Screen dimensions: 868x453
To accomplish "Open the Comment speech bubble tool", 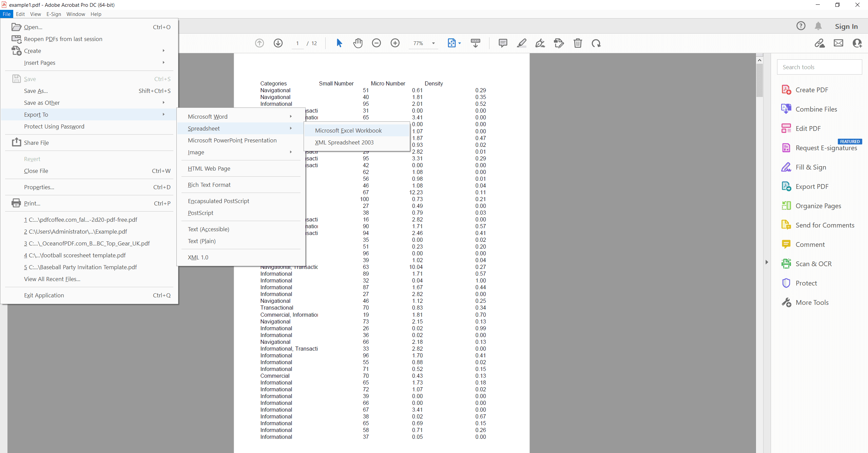I will click(x=503, y=43).
